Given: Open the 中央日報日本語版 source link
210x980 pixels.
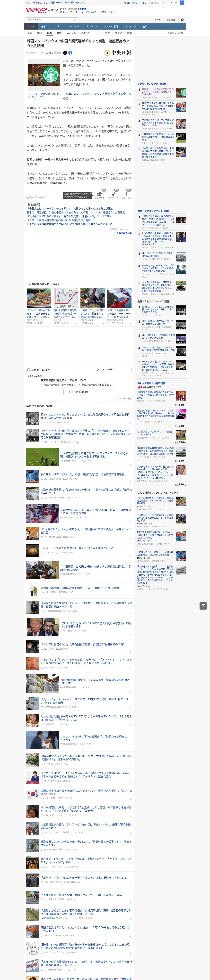Looking at the screenshot, I should coord(123,233).
